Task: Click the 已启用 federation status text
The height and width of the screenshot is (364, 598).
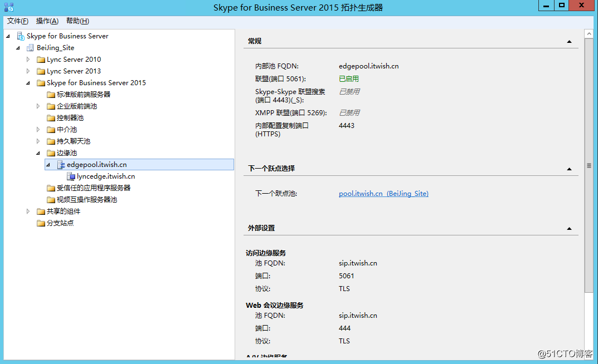Action: (x=348, y=79)
